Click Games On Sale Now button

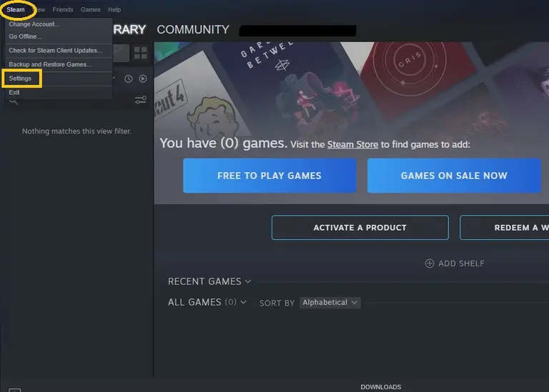click(454, 176)
